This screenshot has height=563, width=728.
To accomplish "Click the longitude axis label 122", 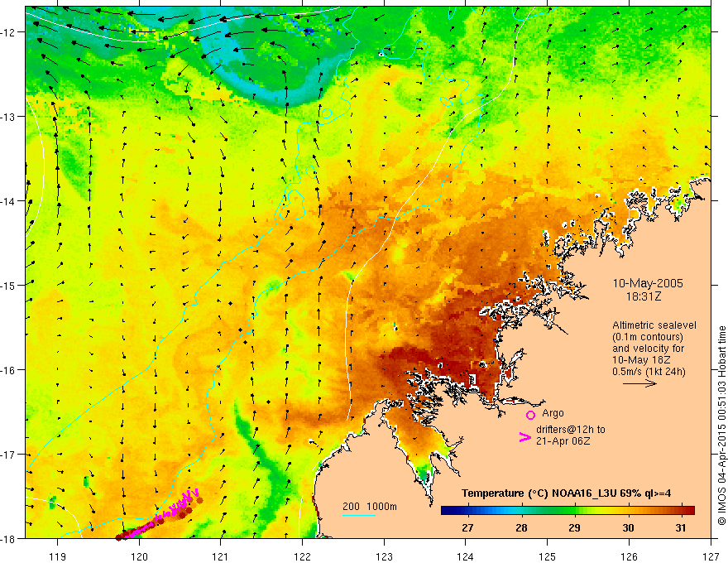I will 303,556.
